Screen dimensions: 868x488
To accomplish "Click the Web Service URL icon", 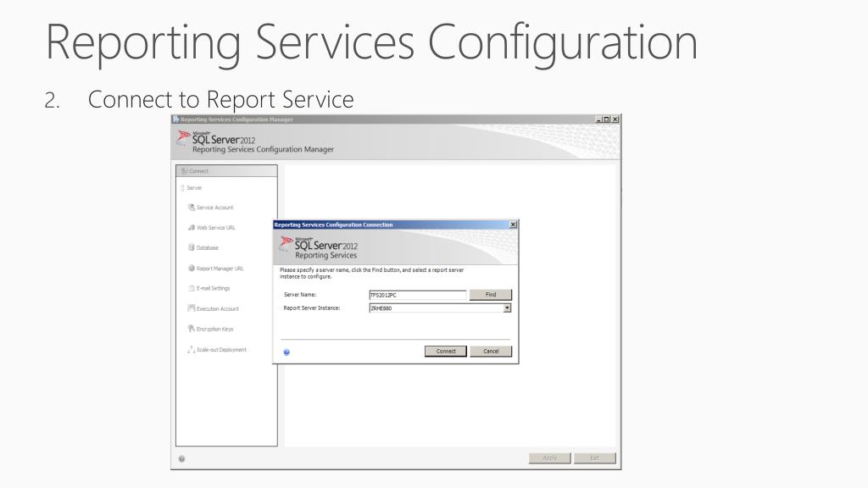I will click(191, 227).
